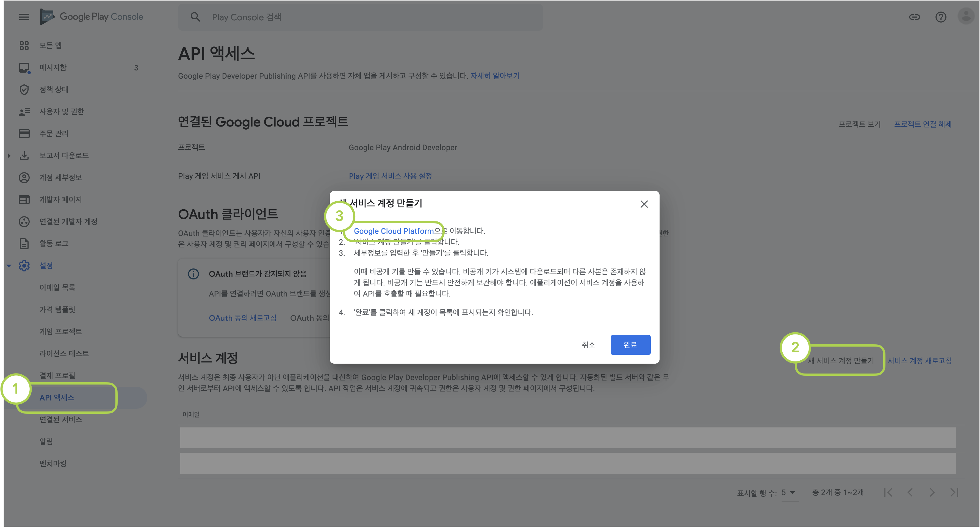Click the blue 완료 button
980x527 pixels.
tap(630, 345)
